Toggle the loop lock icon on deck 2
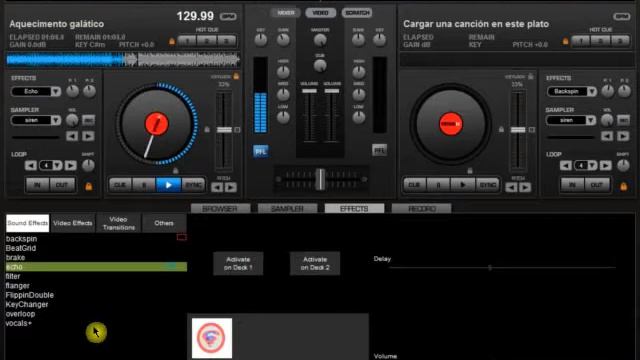The image size is (640, 360). (624, 187)
